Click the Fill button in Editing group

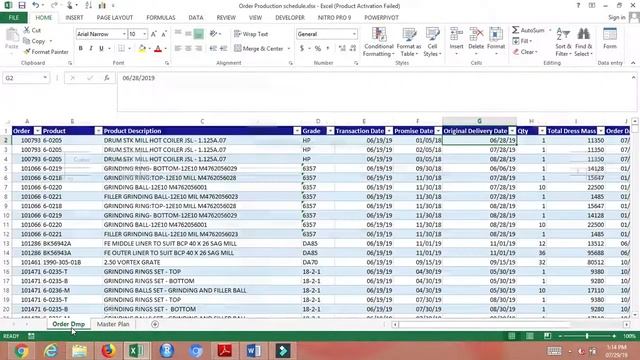click(x=522, y=41)
